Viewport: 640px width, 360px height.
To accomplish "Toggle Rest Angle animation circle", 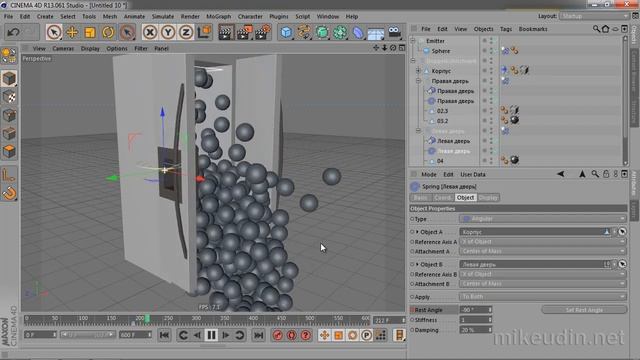I will click(x=412, y=310).
